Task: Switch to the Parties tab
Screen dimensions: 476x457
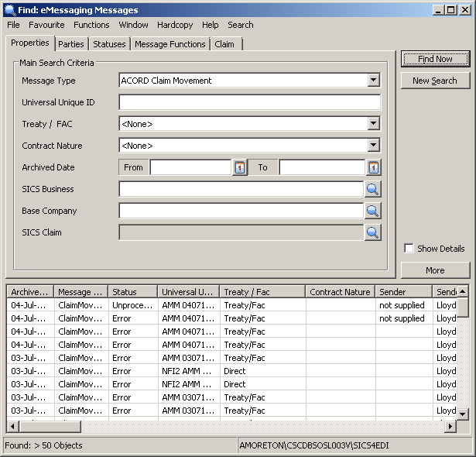Action: tap(71, 44)
